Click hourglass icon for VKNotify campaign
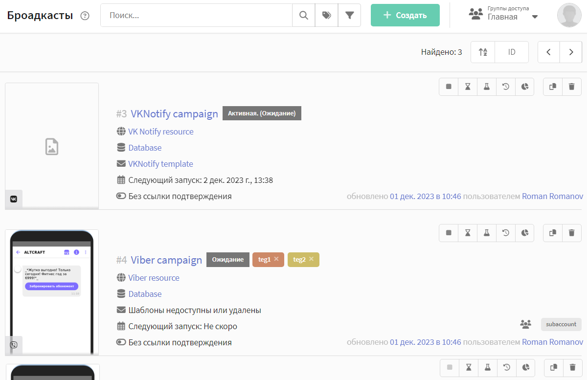588x380 pixels. (468, 87)
